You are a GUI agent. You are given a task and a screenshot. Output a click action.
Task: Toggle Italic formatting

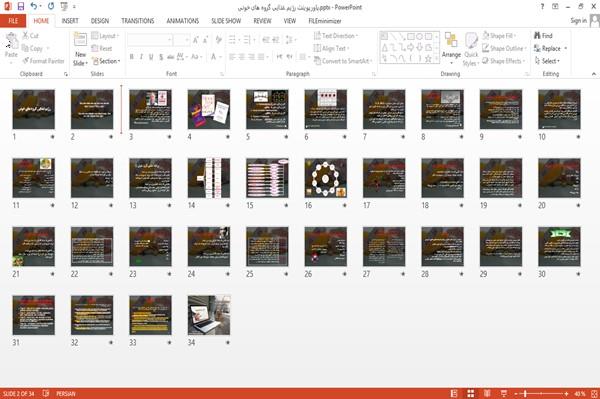coord(142,57)
